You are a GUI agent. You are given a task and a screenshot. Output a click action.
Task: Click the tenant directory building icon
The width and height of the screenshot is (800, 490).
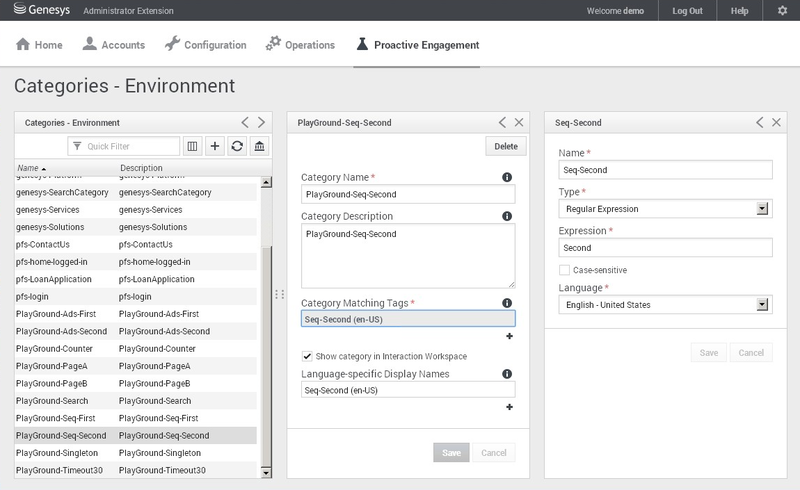[x=259, y=146]
